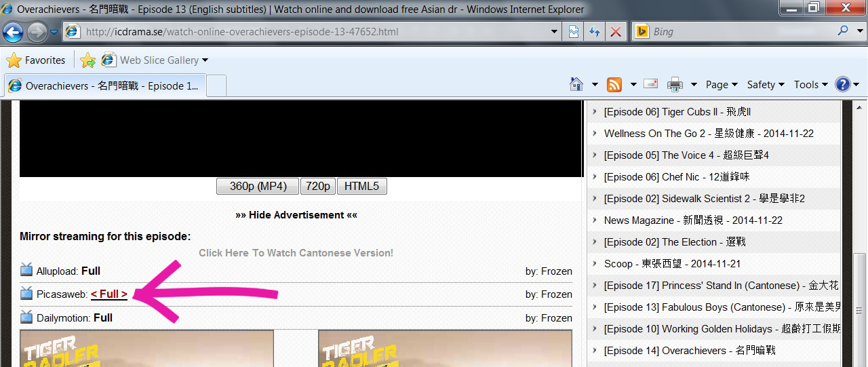
Task: Click the Print icon
Action: click(675, 85)
